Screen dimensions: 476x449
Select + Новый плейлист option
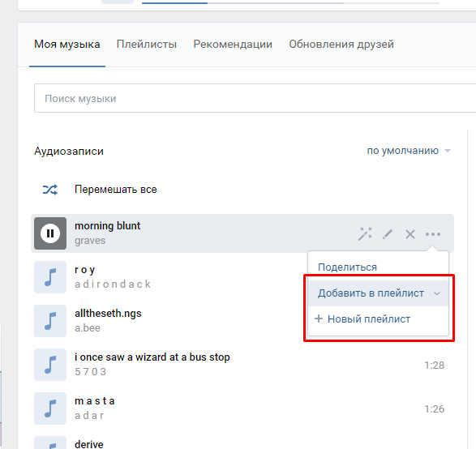[362, 319]
